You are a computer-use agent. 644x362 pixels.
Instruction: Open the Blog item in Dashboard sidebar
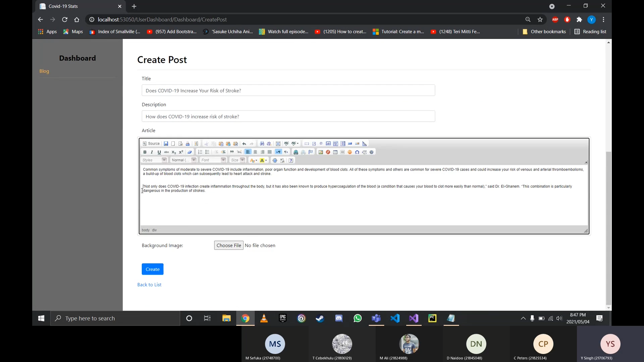(44, 71)
